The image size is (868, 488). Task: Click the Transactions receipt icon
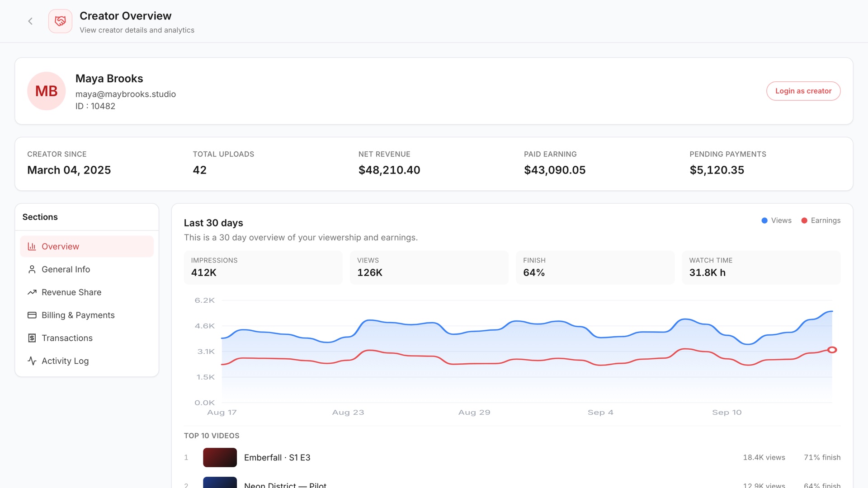tap(32, 338)
